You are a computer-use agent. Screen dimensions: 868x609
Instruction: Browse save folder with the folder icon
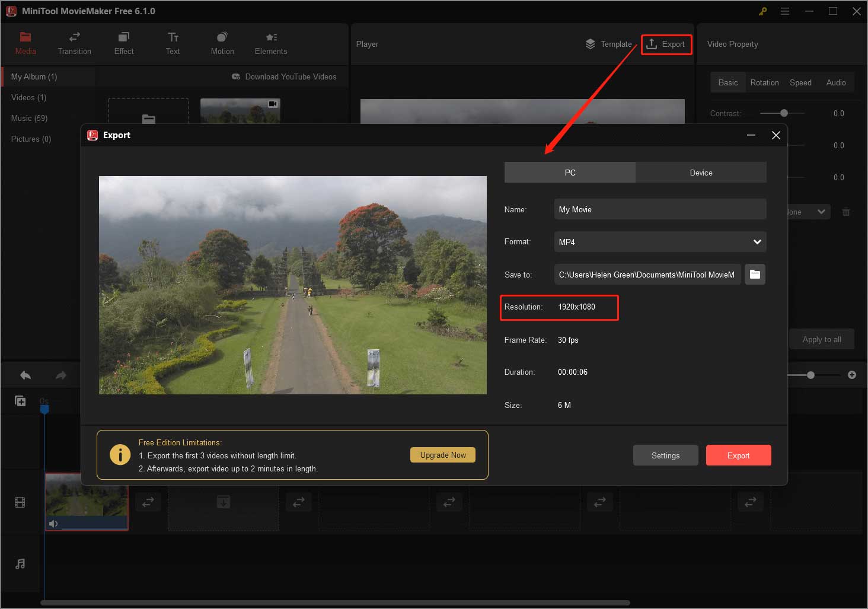click(754, 274)
